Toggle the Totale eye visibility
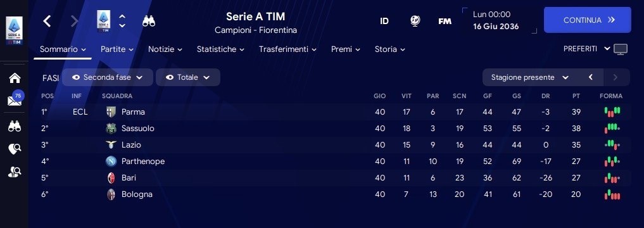Image resolution: width=644 pixels, height=228 pixels. (170, 77)
